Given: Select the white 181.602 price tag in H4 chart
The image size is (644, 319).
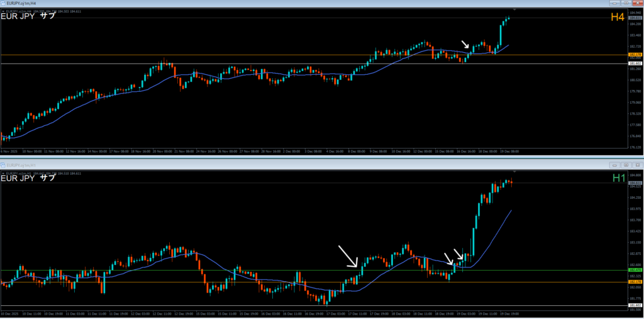Looking at the screenshot, I should pos(635,64).
